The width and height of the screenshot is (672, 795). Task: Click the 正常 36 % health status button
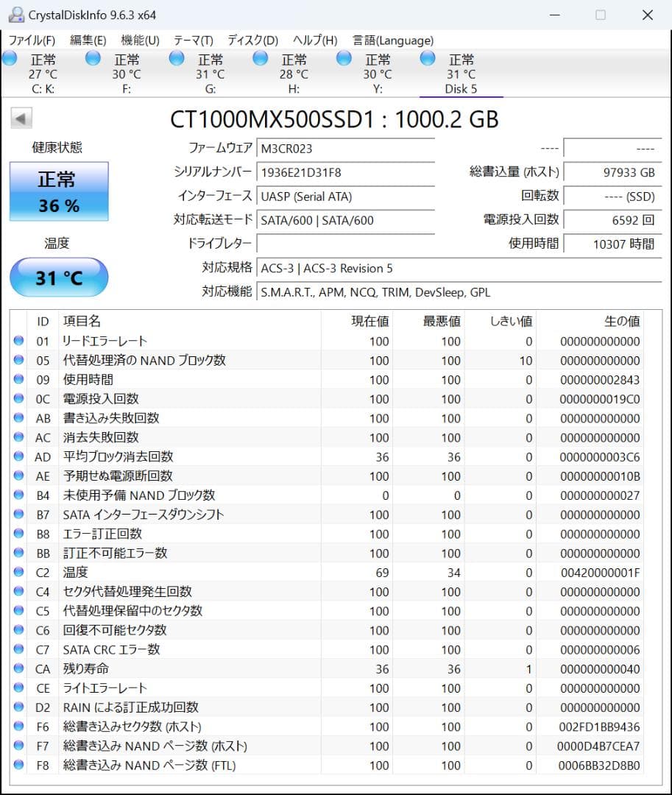(x=59, y=191)
